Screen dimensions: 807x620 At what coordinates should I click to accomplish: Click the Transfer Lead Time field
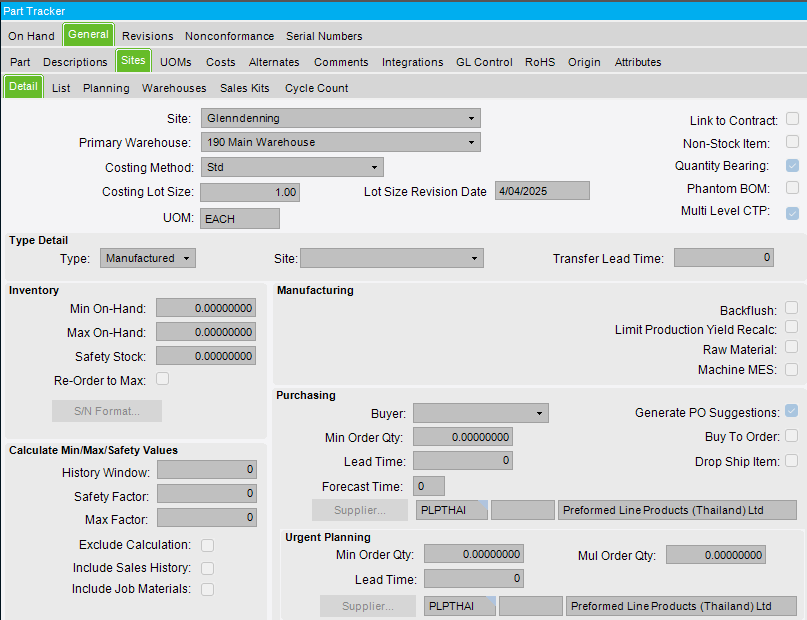(724, 257)
